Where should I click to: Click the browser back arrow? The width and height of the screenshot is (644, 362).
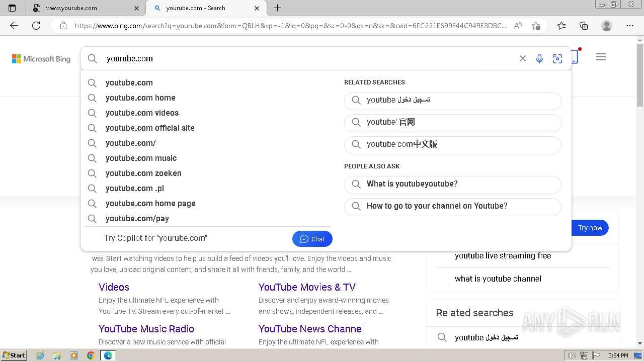14,26
